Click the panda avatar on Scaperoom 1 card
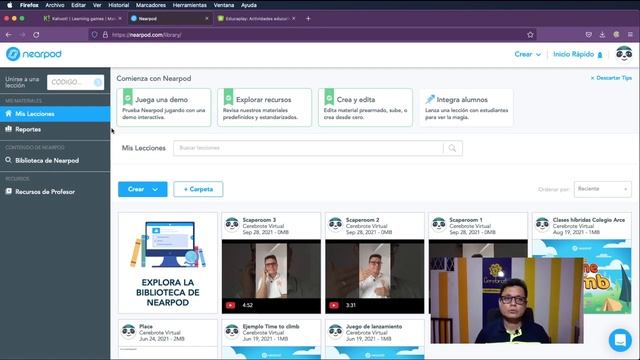Image resolution: width=640 pixels, height=360 pixels. [439, 224]
